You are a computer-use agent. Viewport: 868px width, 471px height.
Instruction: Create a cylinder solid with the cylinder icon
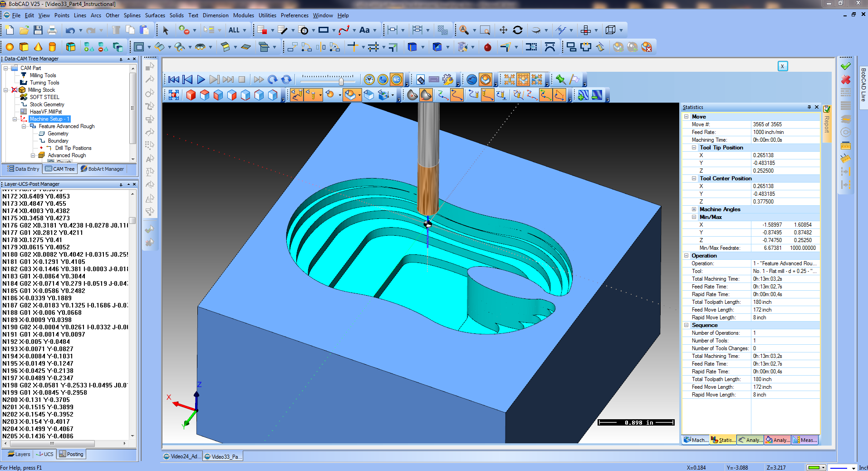tap(52, 47)
